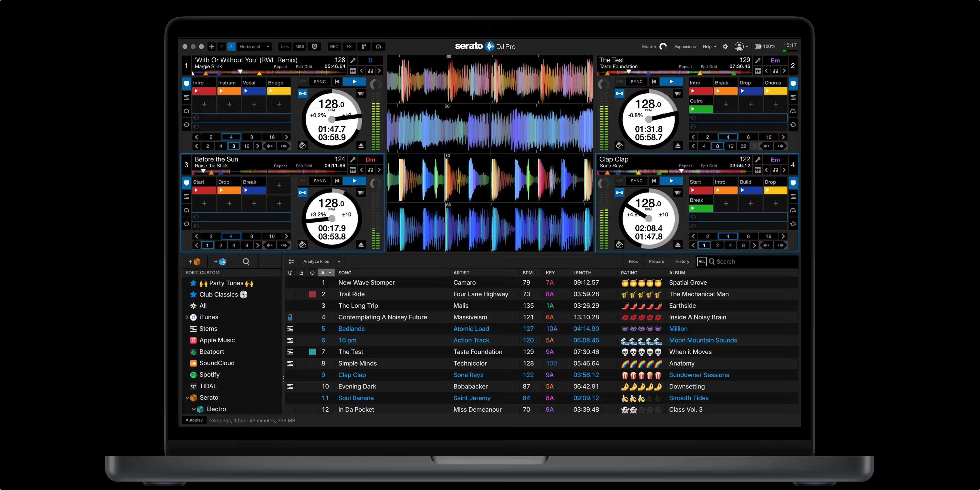
Task: Toggle SYNC on deck 1
Action: [320, 81]
